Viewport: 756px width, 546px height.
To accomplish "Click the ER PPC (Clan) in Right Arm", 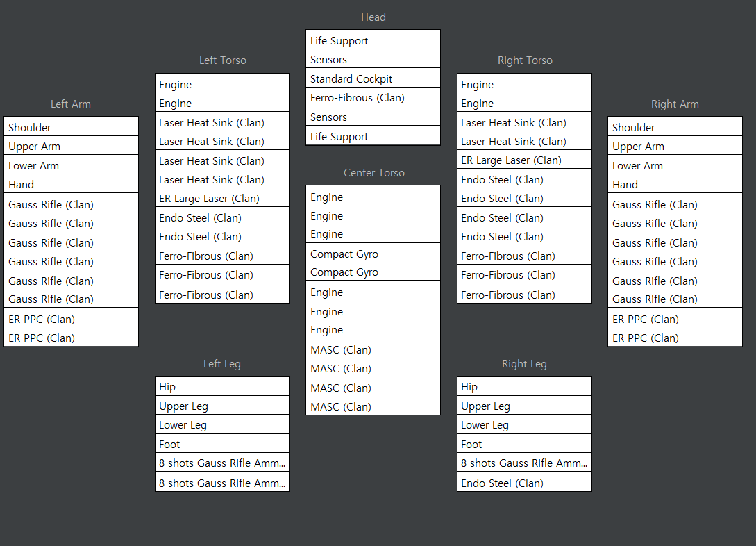I will [x=675, y=329].
